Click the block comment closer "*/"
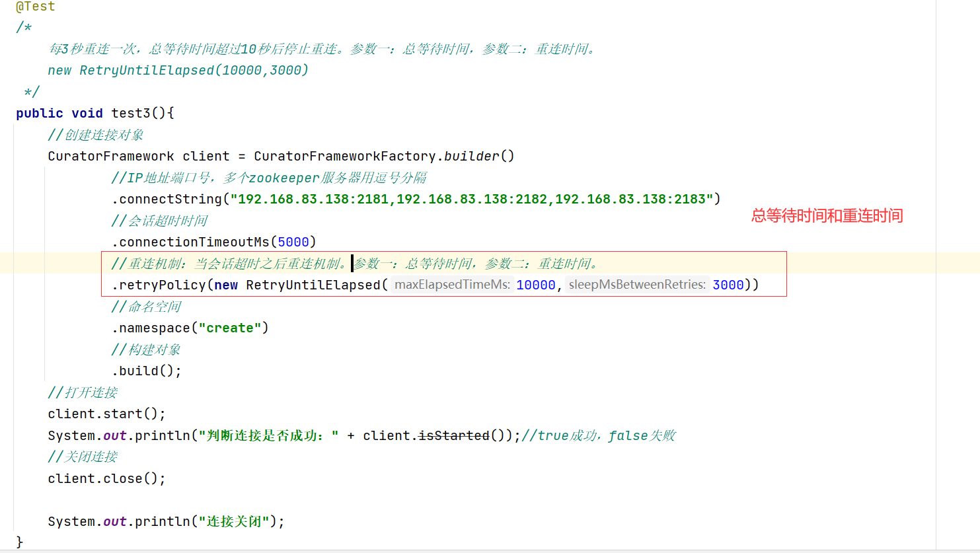This screenshot has width=980, height=553. (32, 92)
